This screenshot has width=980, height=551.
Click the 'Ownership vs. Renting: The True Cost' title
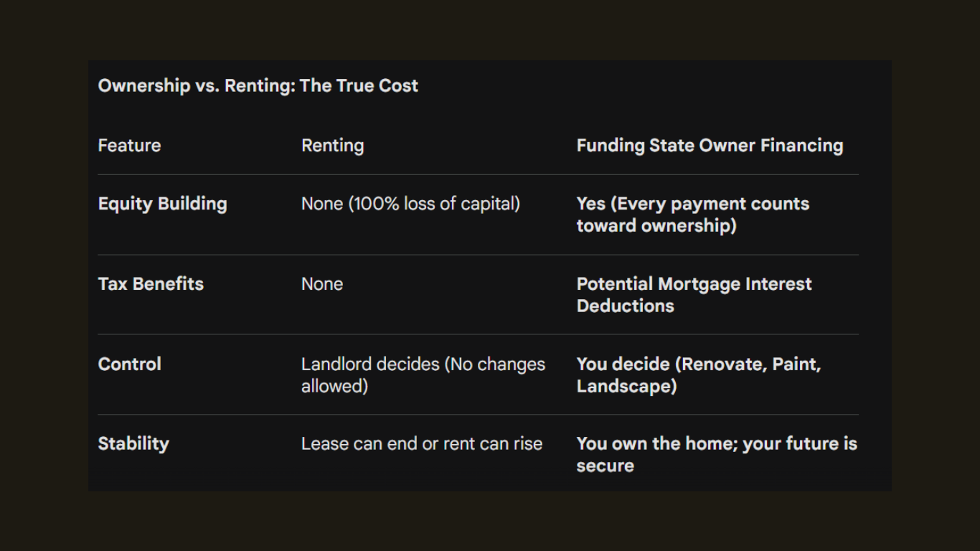(258, 85)
